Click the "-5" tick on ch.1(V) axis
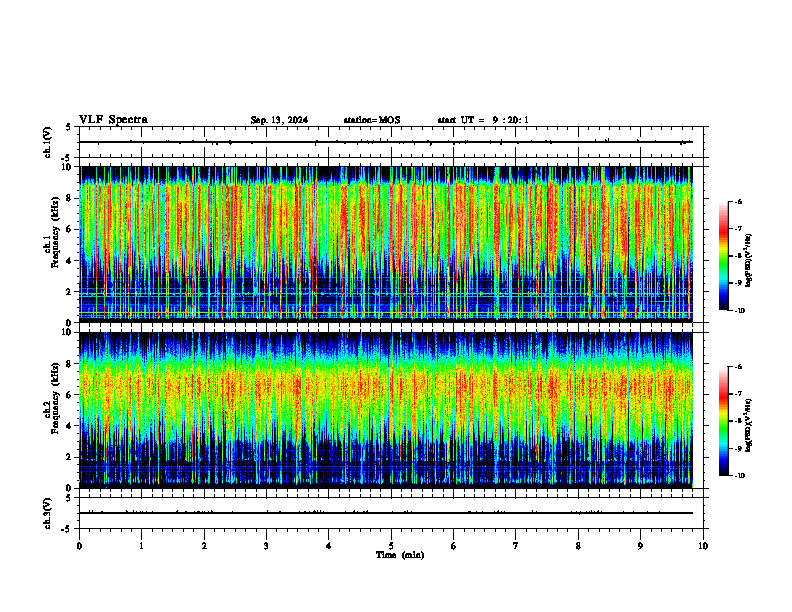792x612 pixels. (x=67, y=158)
